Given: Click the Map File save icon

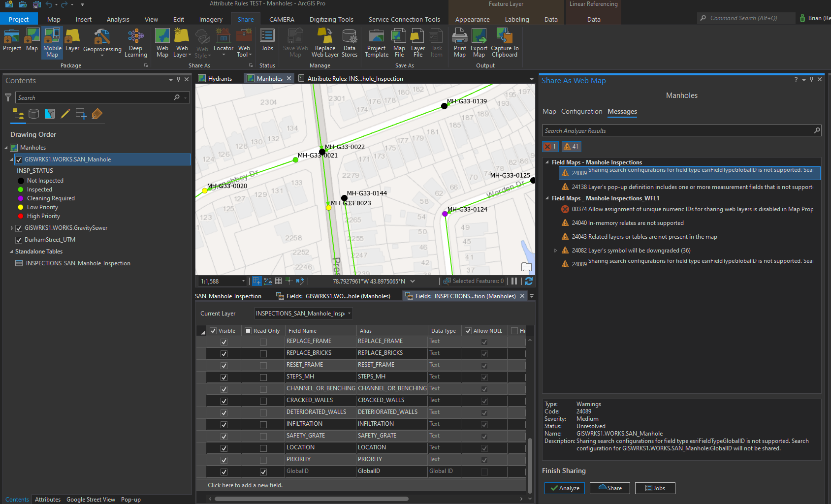Looking at the screenshot, I should coord(399,43).
